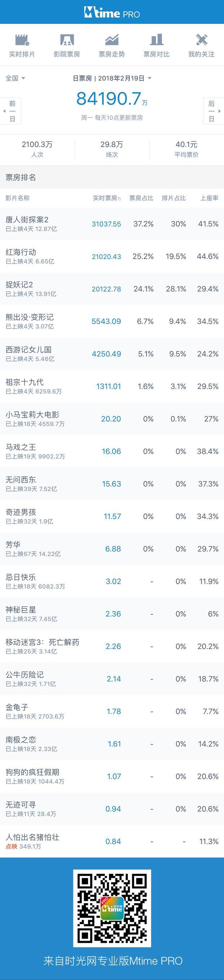Sort by 票房占比 column header
The height and width of the screenshot is (980, 224).
(141, 198)
